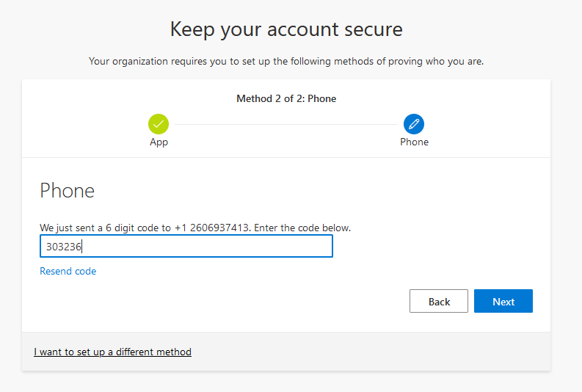Select the Phone label under the pencil icon

click(414, 142)
